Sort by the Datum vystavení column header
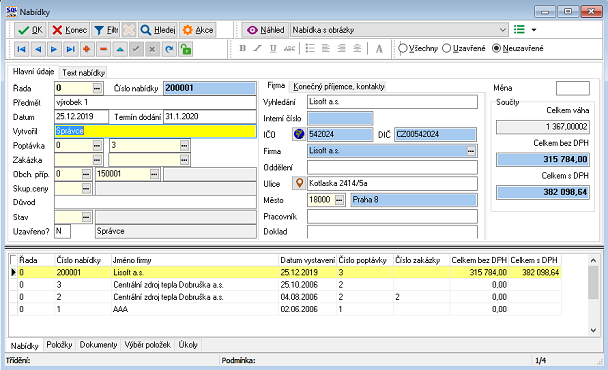Screen dimensions: 608x370 click(x=307, y=260)
